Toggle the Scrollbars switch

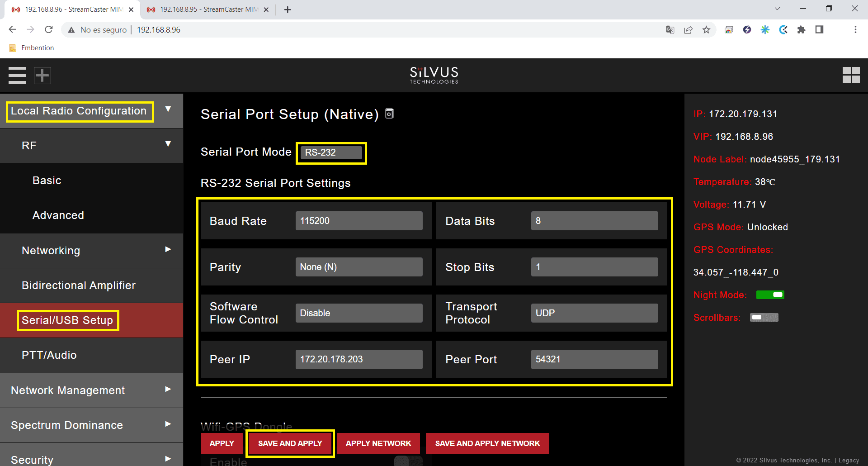click(x=764, y=318)
